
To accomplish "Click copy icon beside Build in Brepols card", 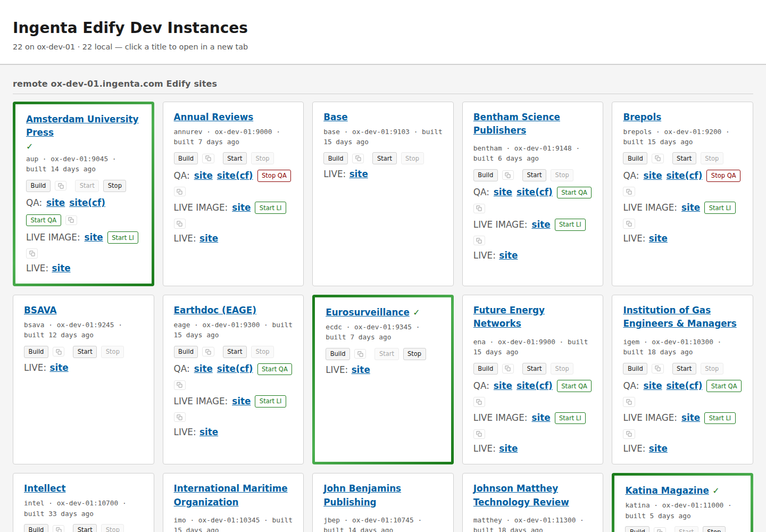I will 658,159.
